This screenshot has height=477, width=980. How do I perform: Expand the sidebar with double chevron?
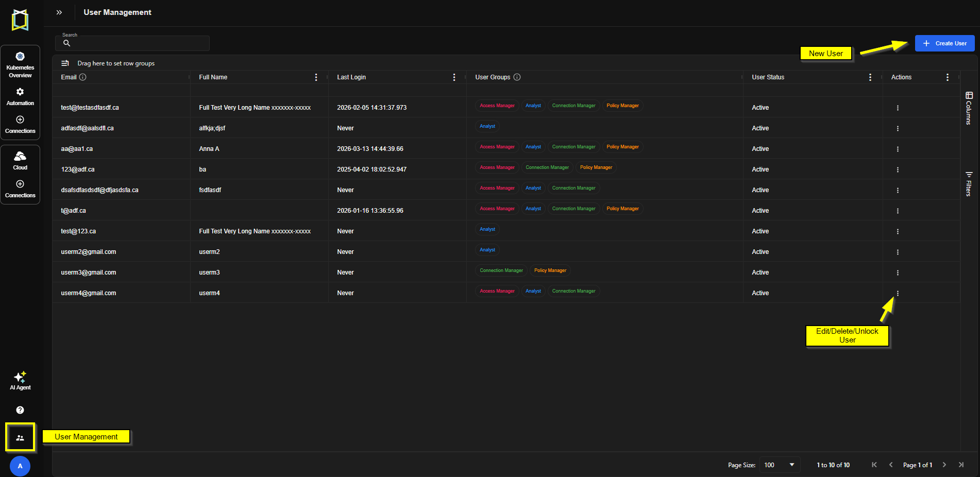[x=59, y=12]
